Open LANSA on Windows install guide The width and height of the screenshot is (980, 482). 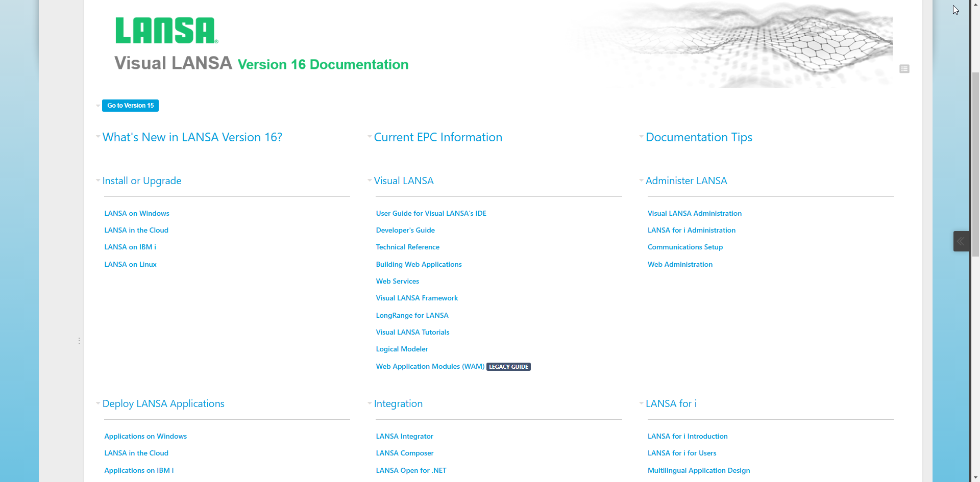click(x=137, y=213)
